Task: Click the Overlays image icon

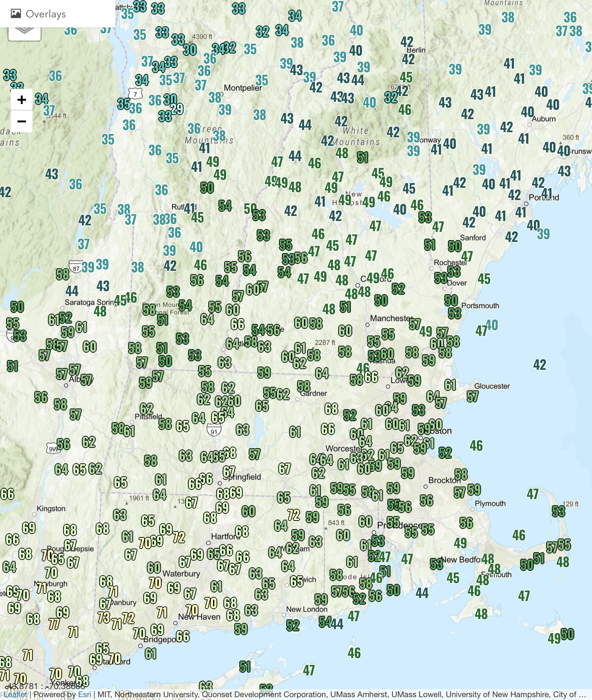Action: [16, 14]
